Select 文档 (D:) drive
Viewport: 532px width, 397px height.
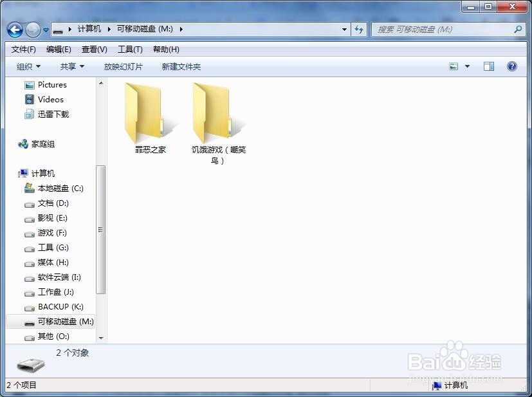(53, 203)
